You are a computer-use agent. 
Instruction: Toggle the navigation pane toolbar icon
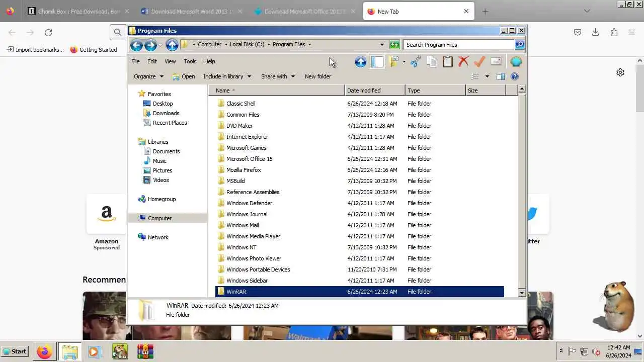coord(377,61)
